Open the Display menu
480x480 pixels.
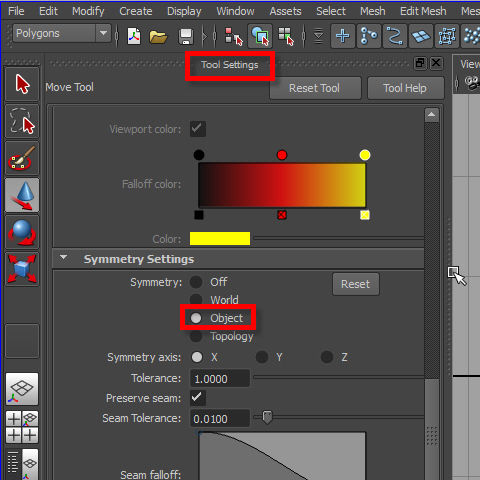tap(184, 11)
